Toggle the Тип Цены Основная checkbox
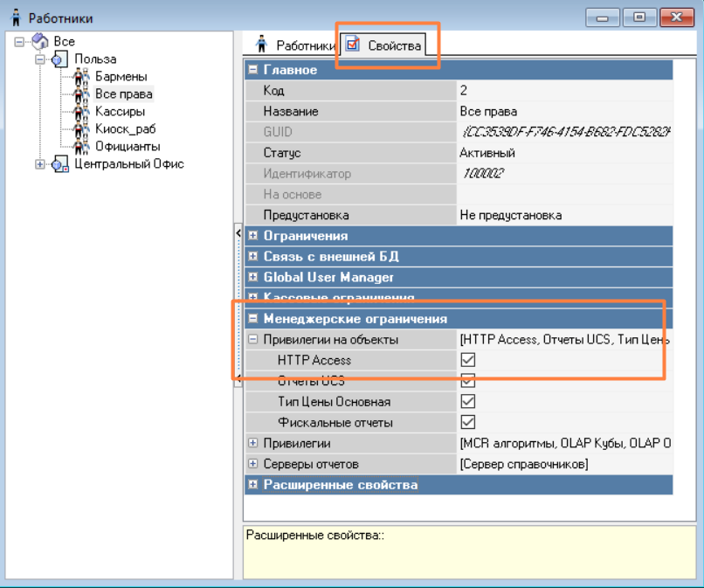This screenshot has width=704, height=588. (468, 402)
